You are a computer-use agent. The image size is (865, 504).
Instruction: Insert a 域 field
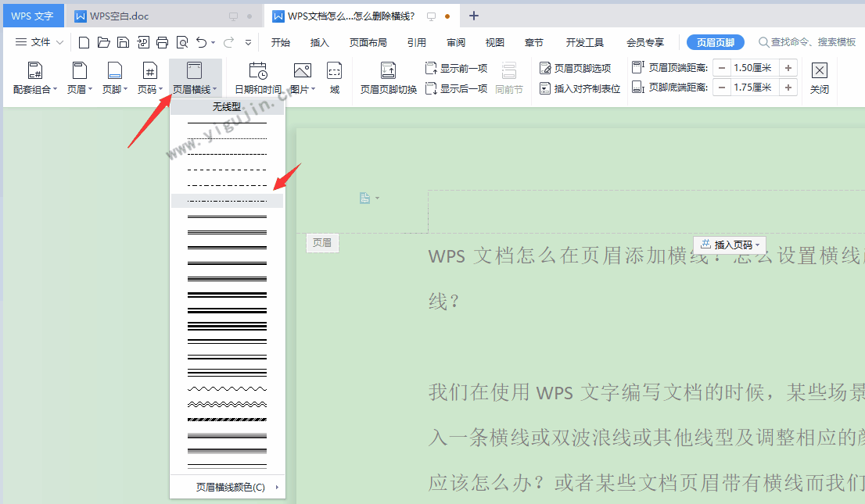(334, 78)
